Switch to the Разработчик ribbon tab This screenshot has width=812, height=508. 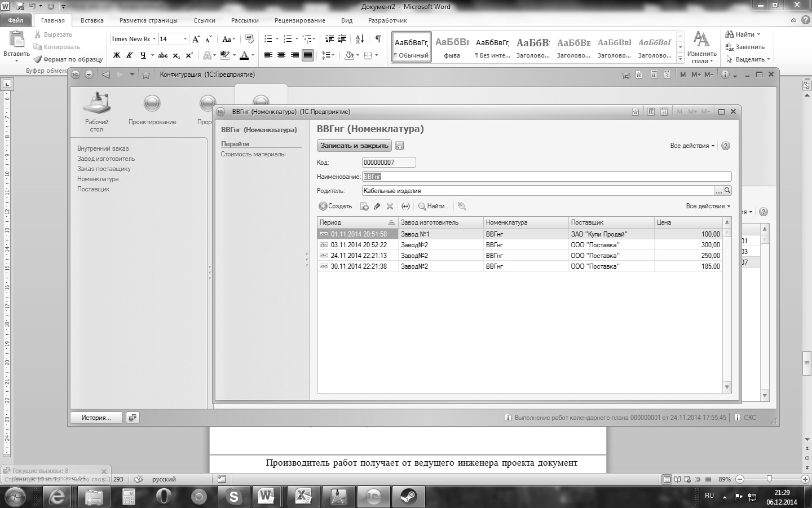tap(387, 20)
